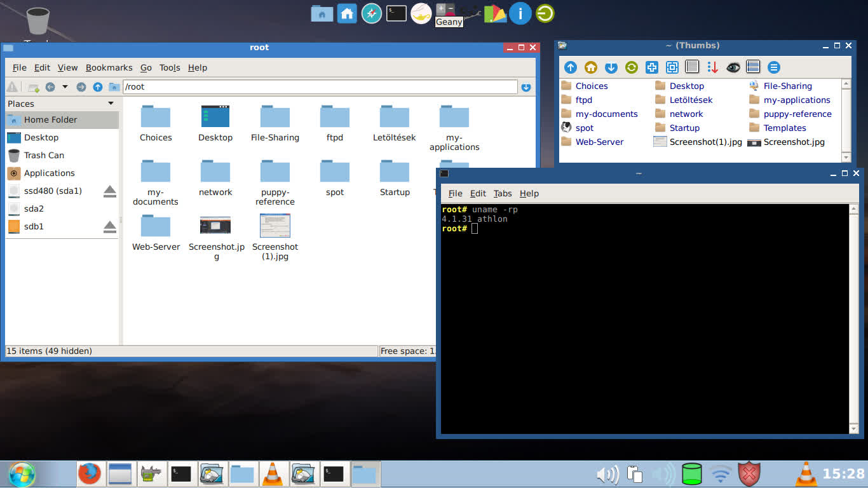The height and width of the screenshot is (488, 868).
Task: Click new tab icon in root toolbar
Action: [33, 87]
